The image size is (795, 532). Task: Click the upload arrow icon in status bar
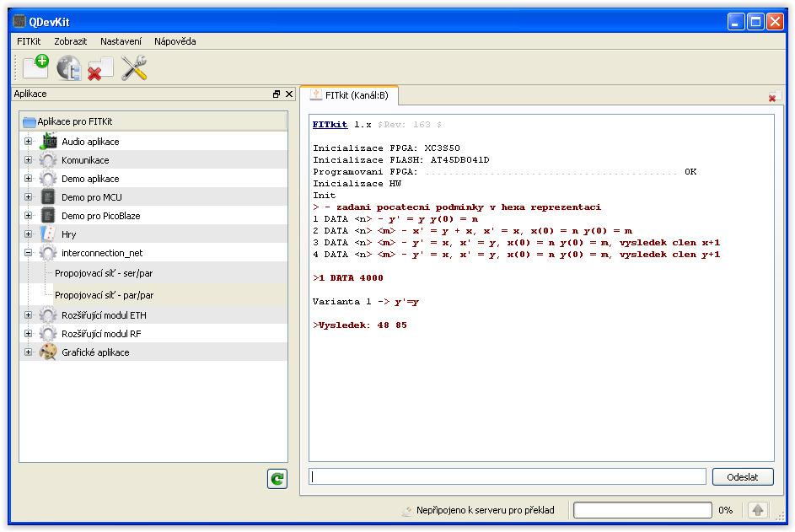coord(758,510)
